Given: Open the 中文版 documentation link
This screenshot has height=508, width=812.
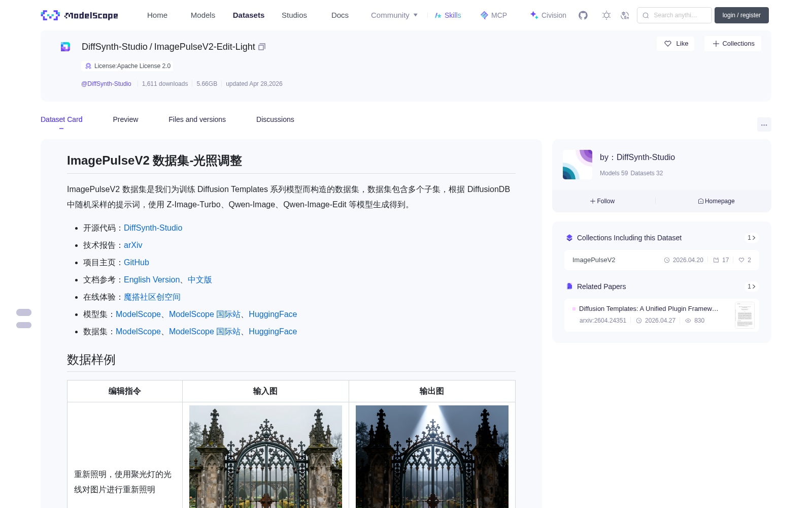Looking at the screenshot, I should click(200, 280).
